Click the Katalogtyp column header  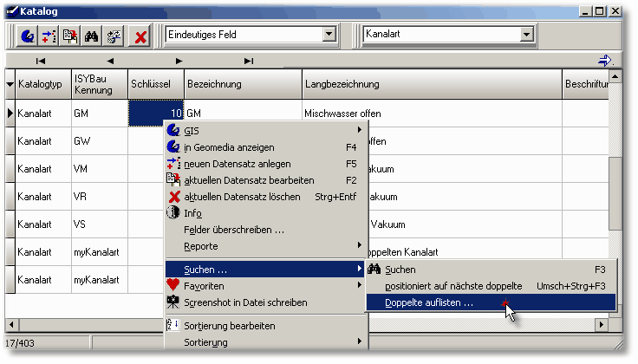43,84
